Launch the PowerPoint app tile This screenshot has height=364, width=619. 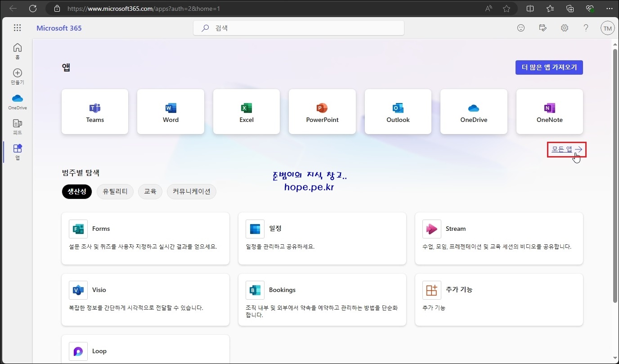(x=322, y=112)
